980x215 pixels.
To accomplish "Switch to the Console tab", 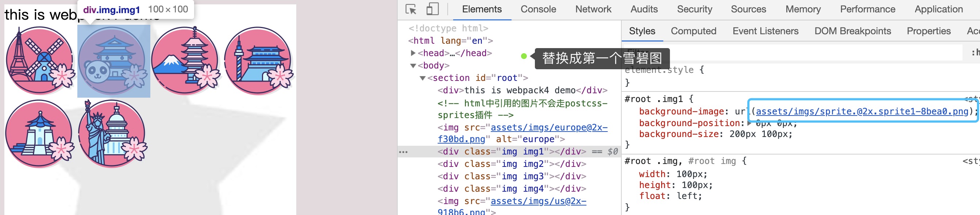I will click(x=538, y=9).
